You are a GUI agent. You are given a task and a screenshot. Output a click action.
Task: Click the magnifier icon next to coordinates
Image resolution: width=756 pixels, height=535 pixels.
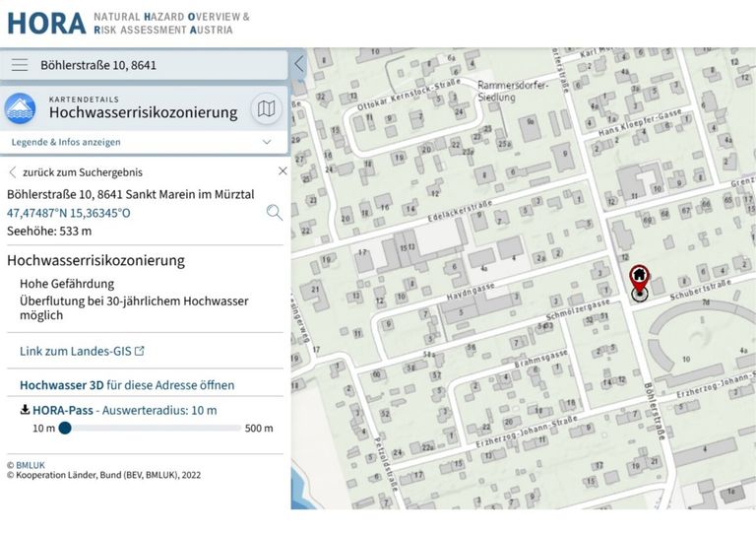click(x=274, y=212)
